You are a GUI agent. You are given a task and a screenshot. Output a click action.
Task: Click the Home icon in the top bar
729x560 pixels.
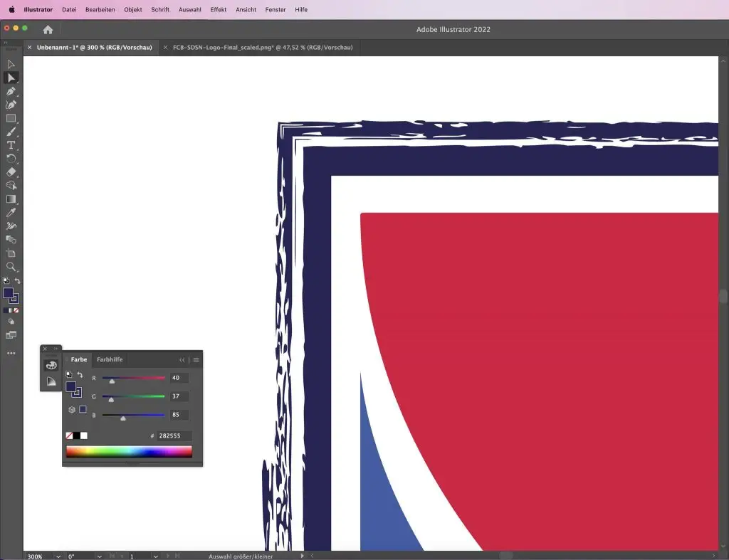pyautogui.click(x=48, y=30)
